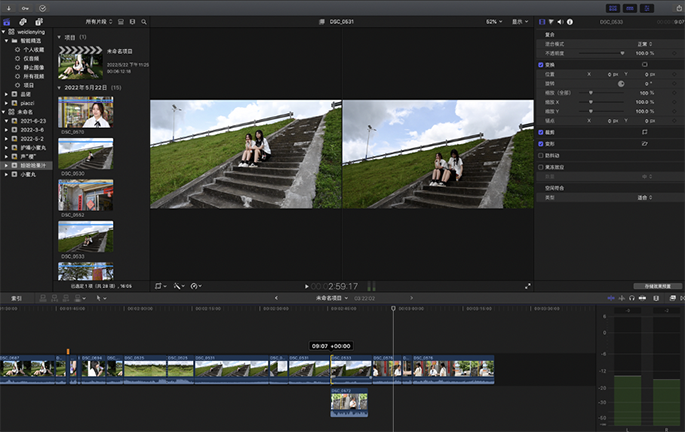Image resolution: width=685 pixels, height=432 pixels.
Task: Uncheck the 变换 (Transform) checkbox
Action: tap(541, 64)
